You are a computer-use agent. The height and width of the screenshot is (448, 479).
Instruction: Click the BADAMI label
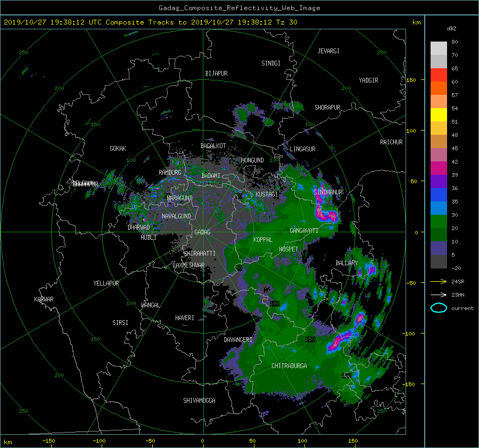point(211,176)
